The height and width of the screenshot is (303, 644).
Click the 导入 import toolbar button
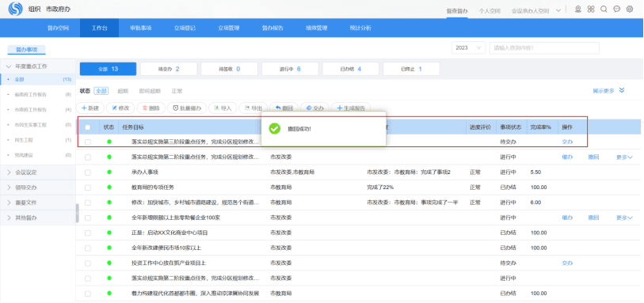tap(223, 108)
